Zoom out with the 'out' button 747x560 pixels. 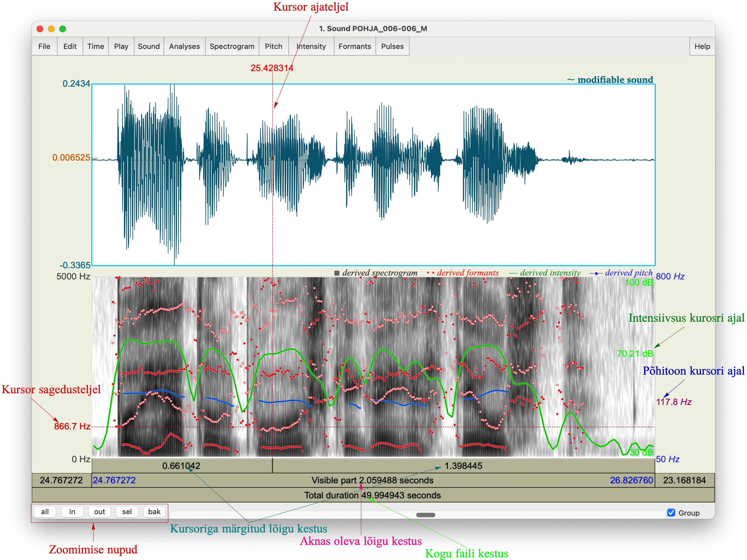pos(100,512)
